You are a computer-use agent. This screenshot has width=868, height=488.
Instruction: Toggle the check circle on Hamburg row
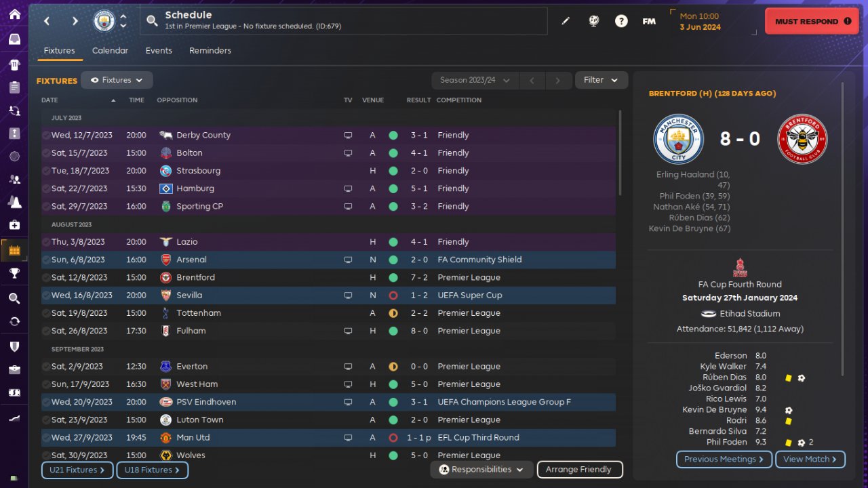click(45, 188)
